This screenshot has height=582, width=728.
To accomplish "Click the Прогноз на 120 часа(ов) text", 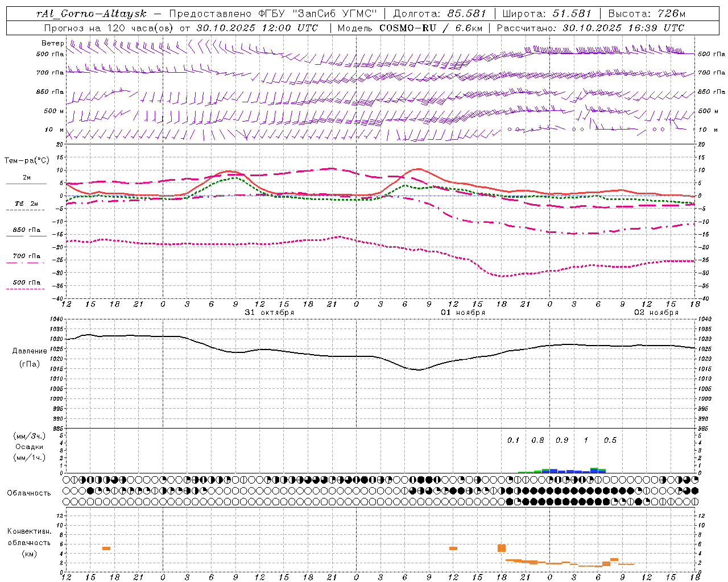I will click(x=110, y=28).
